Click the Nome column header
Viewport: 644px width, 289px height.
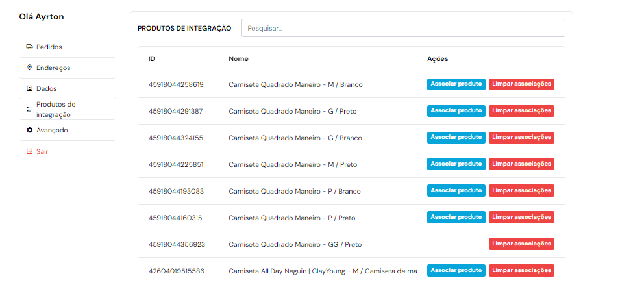239,59
